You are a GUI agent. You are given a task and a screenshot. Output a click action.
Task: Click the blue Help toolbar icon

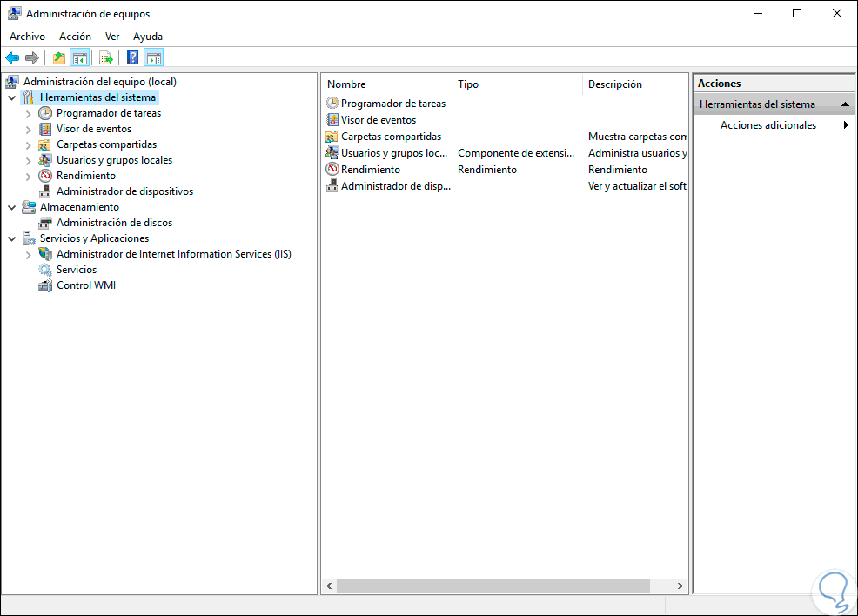tap(132, 57)
